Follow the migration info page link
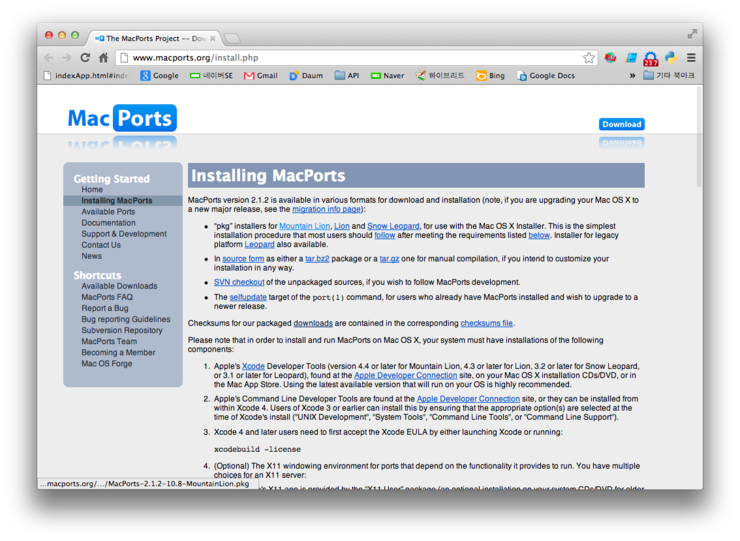This screenshot has height=541, width=740. 327,209
